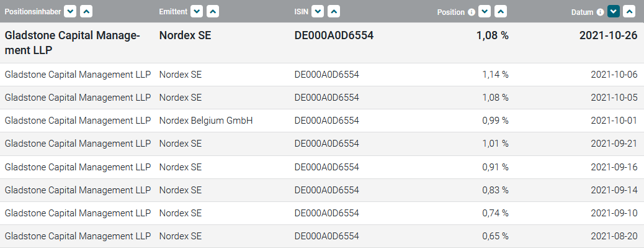This screenshot has width=644, height=248.
Task: Click active Datum descending sort arrow
Action: coord(614,12)
